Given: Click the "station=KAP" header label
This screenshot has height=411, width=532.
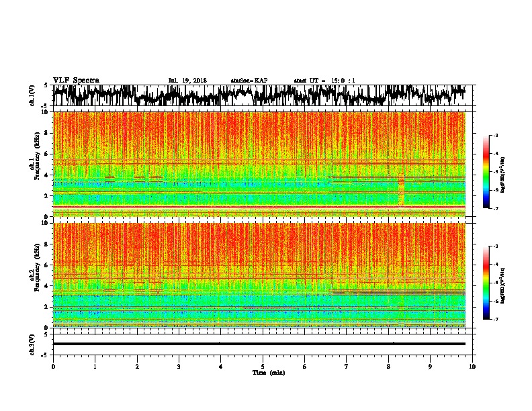Looking at the screenshot, I should 249,81.
